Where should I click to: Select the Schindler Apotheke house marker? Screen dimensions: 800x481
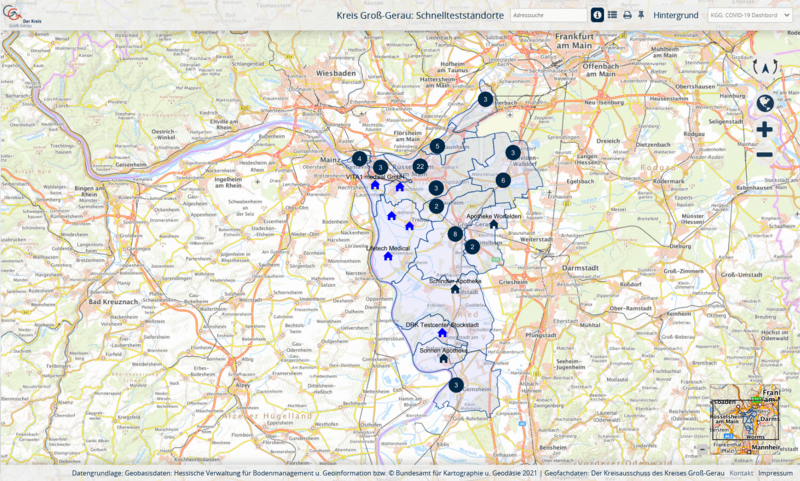click(x=455, y=290)
